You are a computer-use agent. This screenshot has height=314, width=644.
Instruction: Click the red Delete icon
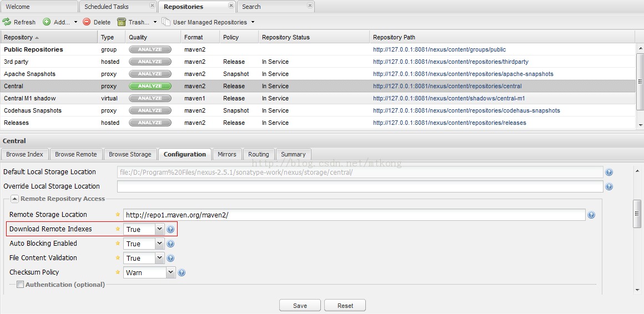pos(87,22)
